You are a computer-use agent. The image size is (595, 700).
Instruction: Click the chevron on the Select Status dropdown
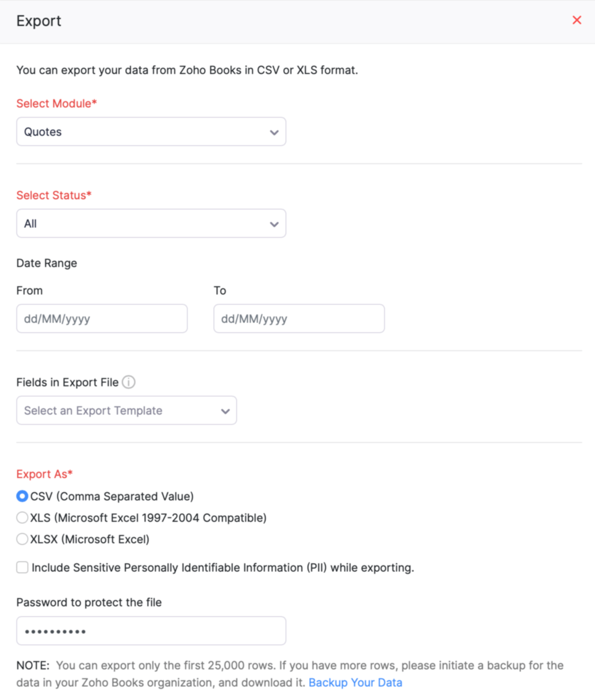pyautogui.click(x=274, y=223)
